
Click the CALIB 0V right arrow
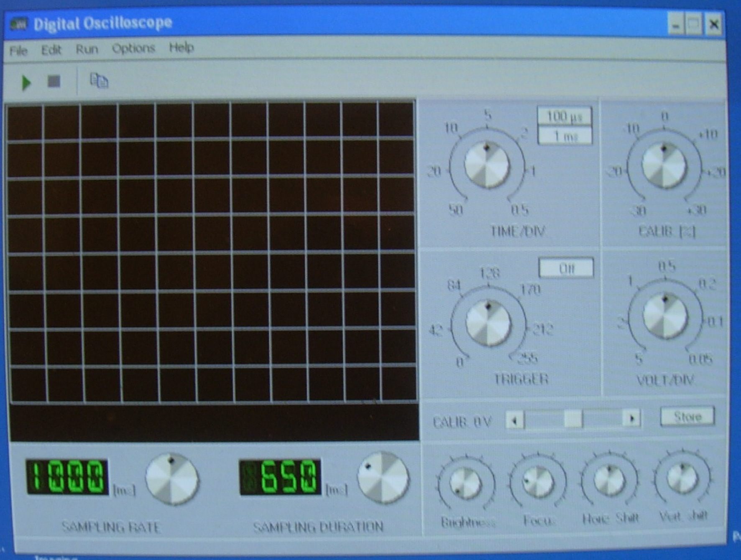(x=631, y=418)
